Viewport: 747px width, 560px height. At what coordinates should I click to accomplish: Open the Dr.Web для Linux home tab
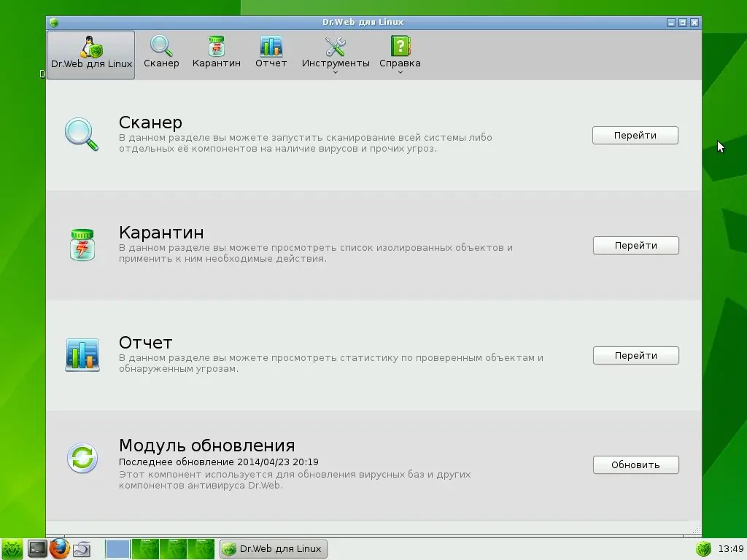(90, 55)
